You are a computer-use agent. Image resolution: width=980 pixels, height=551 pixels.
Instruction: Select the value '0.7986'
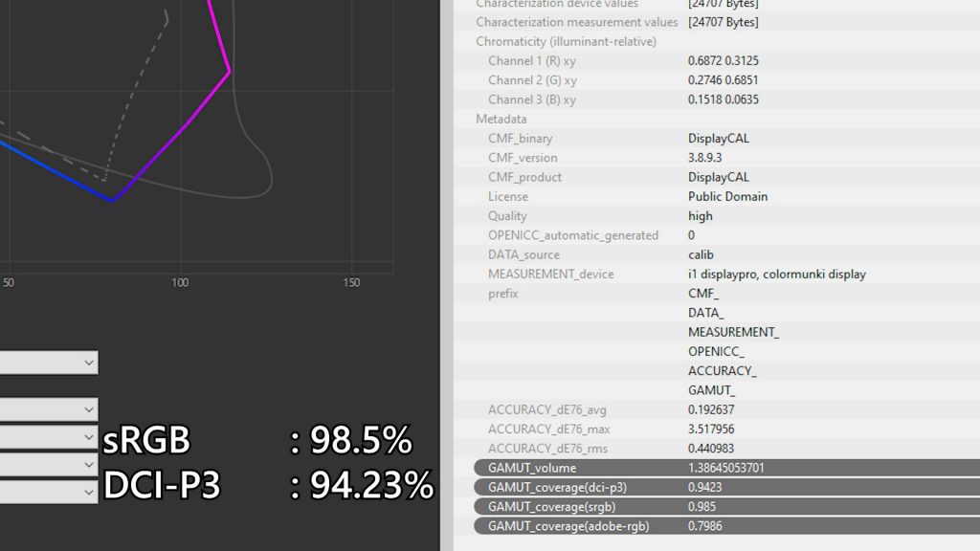(705, 525)
